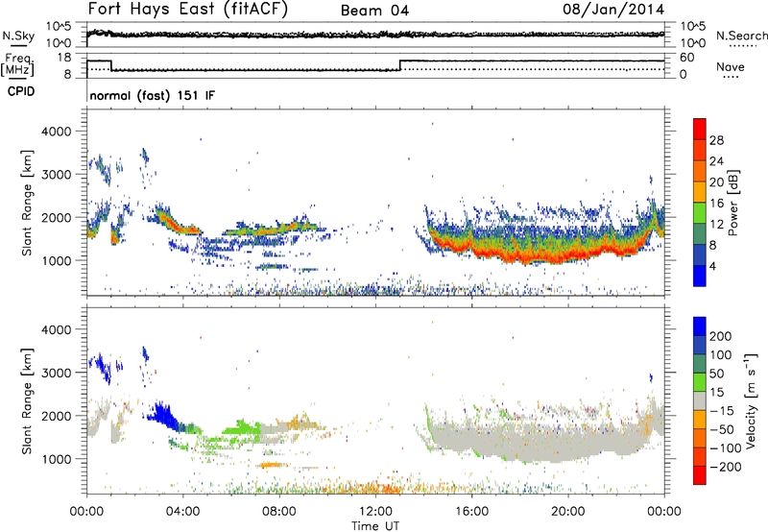The image size is (768, 532).
Task: Select the "1000" tick of the power panel
Action: (56, 260)
